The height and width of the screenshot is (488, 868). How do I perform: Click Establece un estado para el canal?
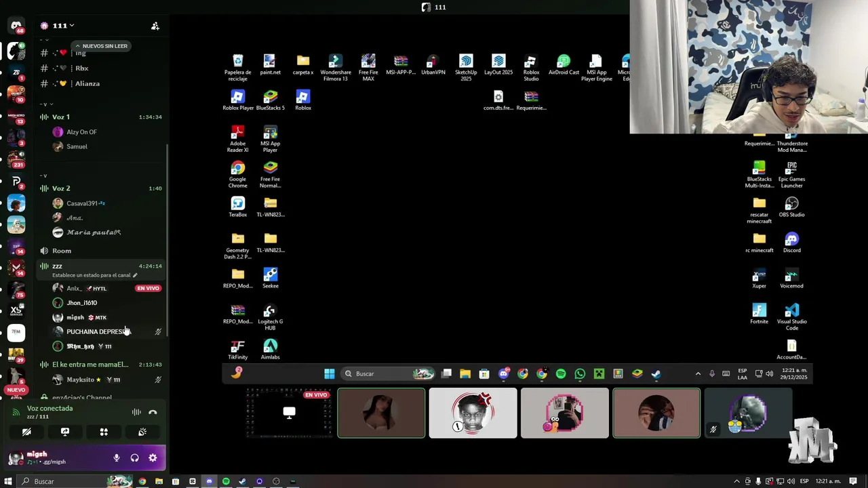[91, 275]
